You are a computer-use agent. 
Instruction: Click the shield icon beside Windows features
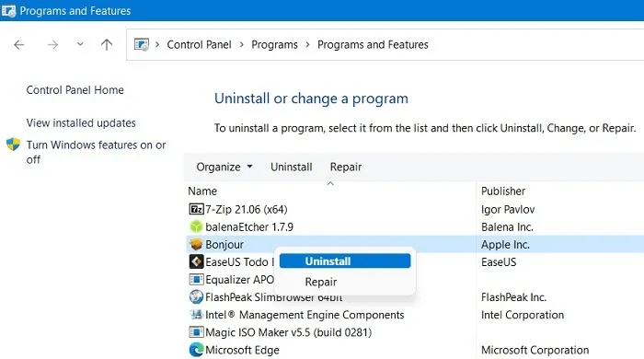click(13, 145)
